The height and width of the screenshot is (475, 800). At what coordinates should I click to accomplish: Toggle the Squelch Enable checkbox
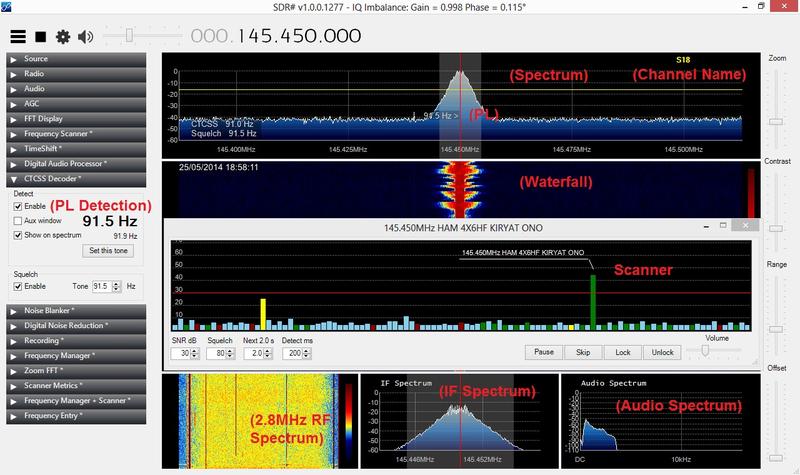point(18,287)
